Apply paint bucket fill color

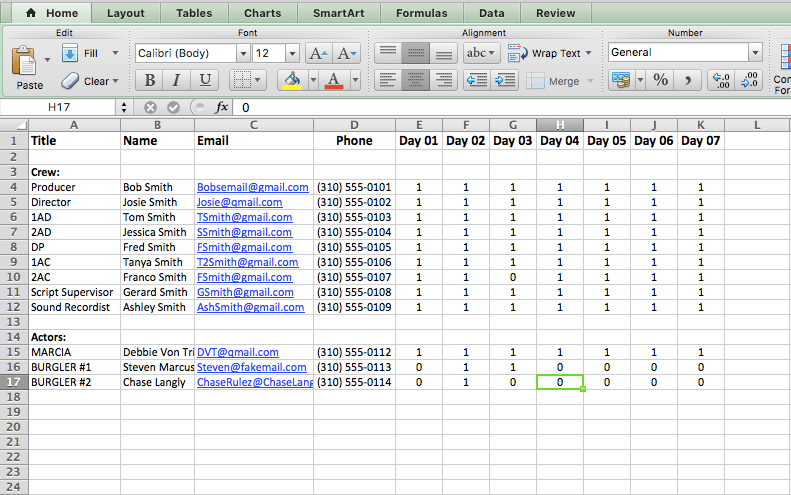tap(293, 80)
